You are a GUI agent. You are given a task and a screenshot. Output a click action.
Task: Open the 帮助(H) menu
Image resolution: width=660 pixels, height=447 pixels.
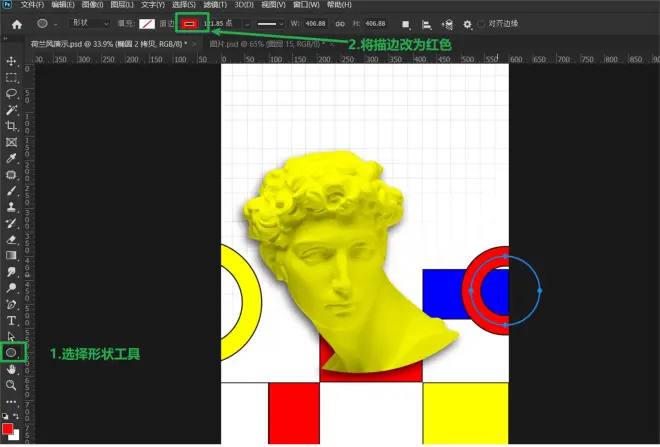339,5
